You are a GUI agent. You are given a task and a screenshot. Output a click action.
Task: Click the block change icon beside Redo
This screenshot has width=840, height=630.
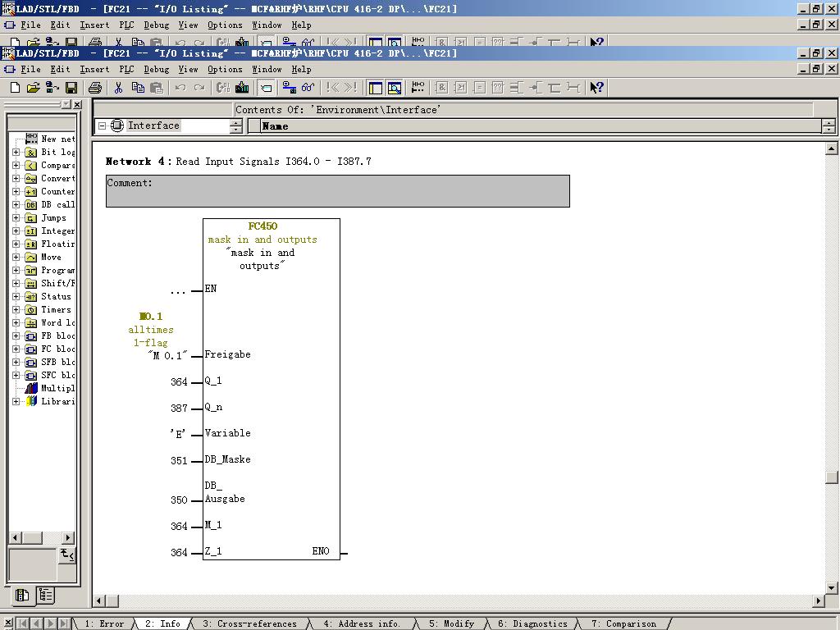coord(223,87)
